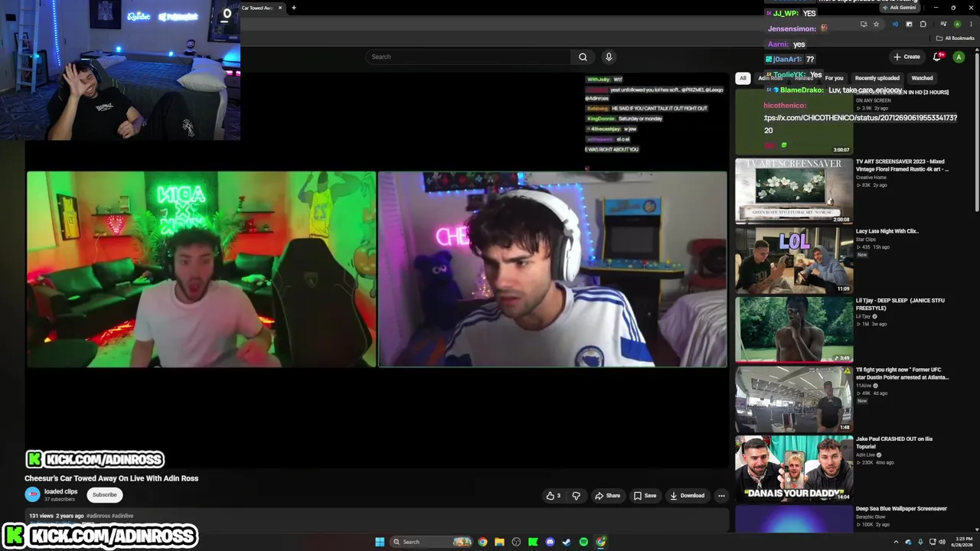Select the Watched filter chip
The width and height of the screenshot is (980, 551).
922,78
